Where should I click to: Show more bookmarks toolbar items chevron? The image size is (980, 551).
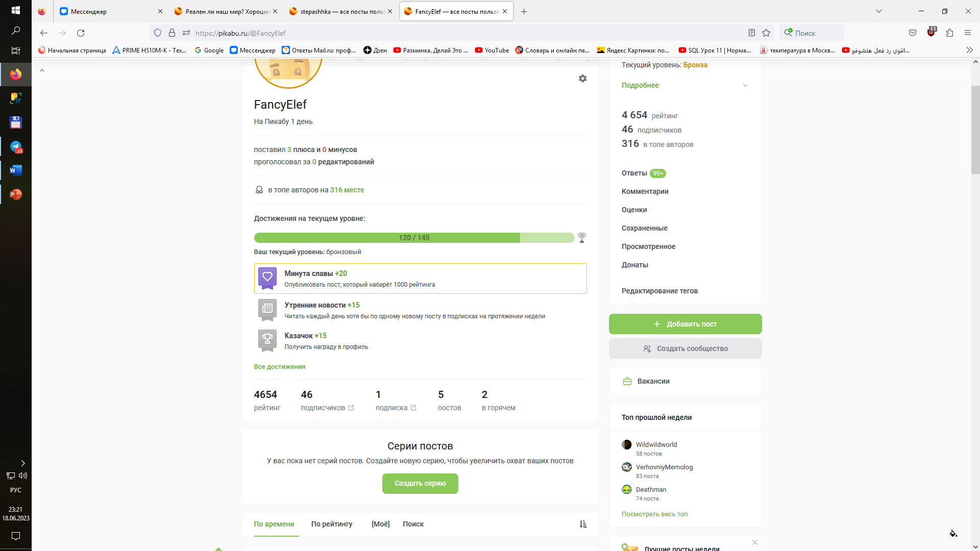969,50
